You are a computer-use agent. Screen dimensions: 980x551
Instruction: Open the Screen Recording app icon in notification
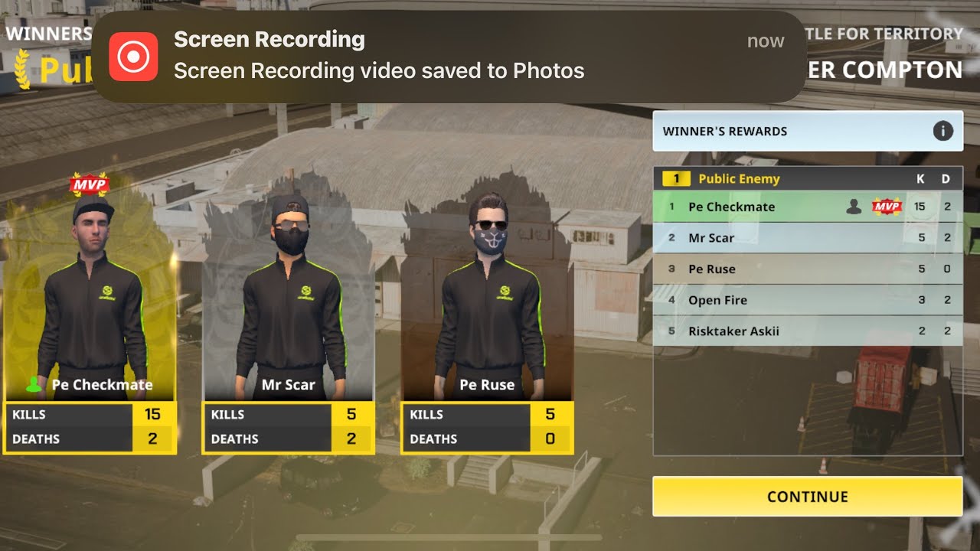coord(133,57)
